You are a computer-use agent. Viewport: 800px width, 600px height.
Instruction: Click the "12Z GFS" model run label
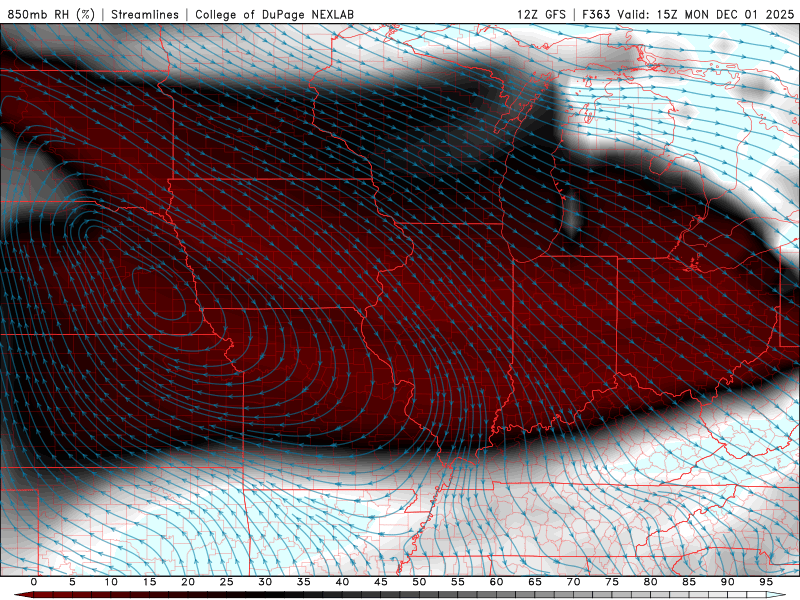pos(541,14)
